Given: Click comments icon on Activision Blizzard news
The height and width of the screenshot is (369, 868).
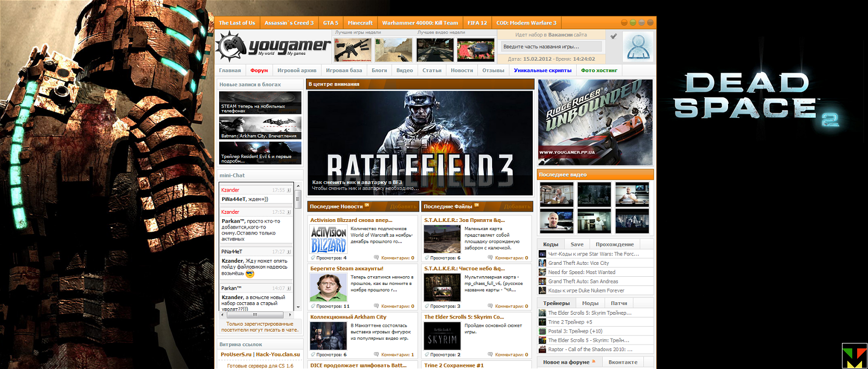Looking at the screenshot, I should (376, 258).
